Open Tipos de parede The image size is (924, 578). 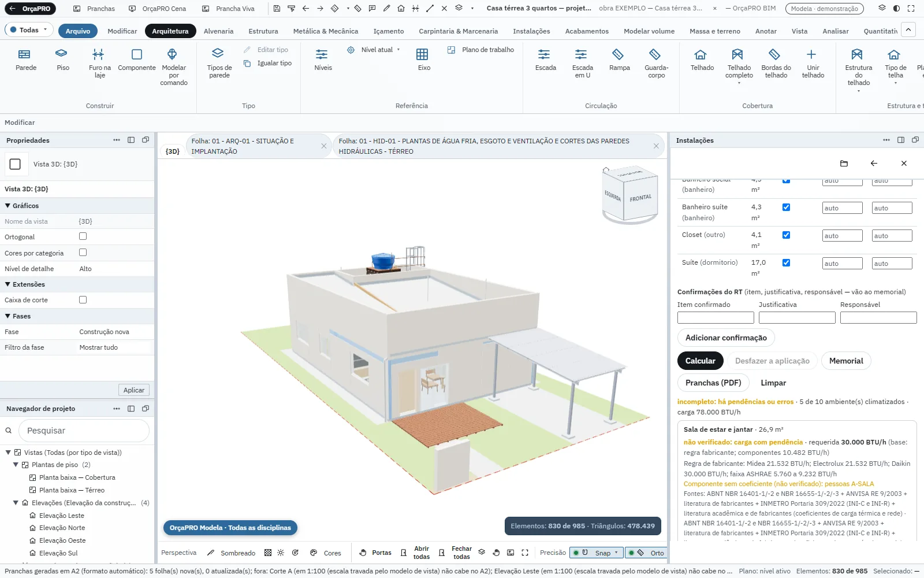[x=219, y=64]
